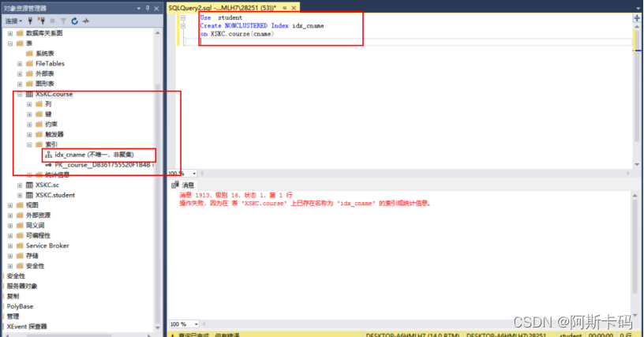Open the Object Explorer window position dropdown arrow

138,8
